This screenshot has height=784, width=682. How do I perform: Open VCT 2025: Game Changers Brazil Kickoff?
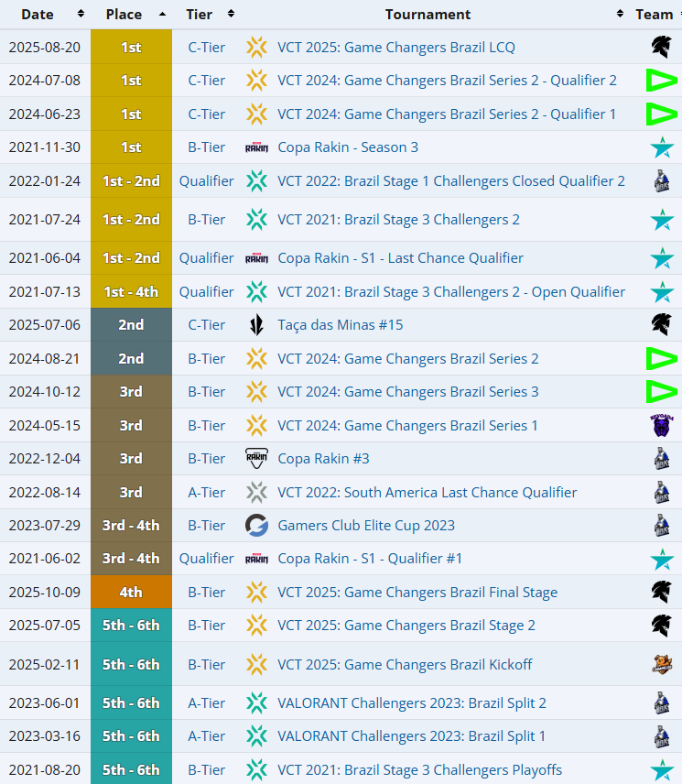click(405, 665)
